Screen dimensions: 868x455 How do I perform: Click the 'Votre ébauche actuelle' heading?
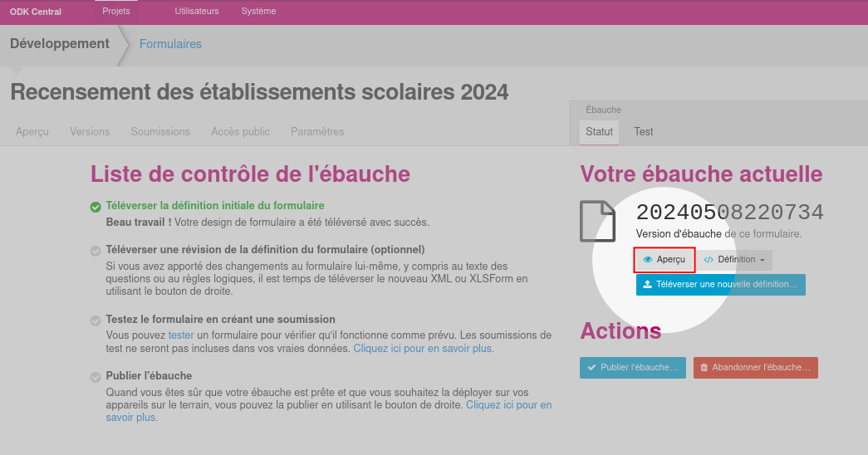pyautogui.click(x=701, y=174)
